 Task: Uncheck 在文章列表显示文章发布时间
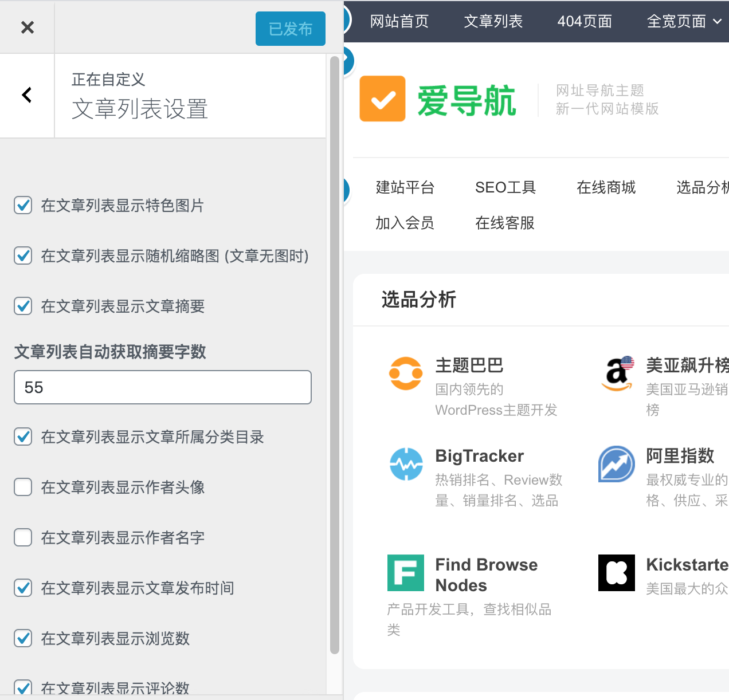(x=23, y=588)
